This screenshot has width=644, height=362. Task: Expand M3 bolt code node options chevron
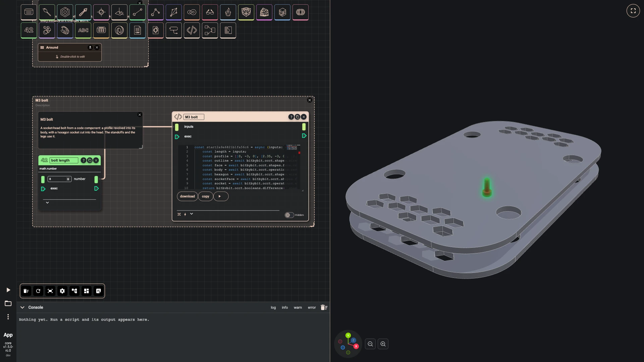pyautogui.click(x=192, y=214)
